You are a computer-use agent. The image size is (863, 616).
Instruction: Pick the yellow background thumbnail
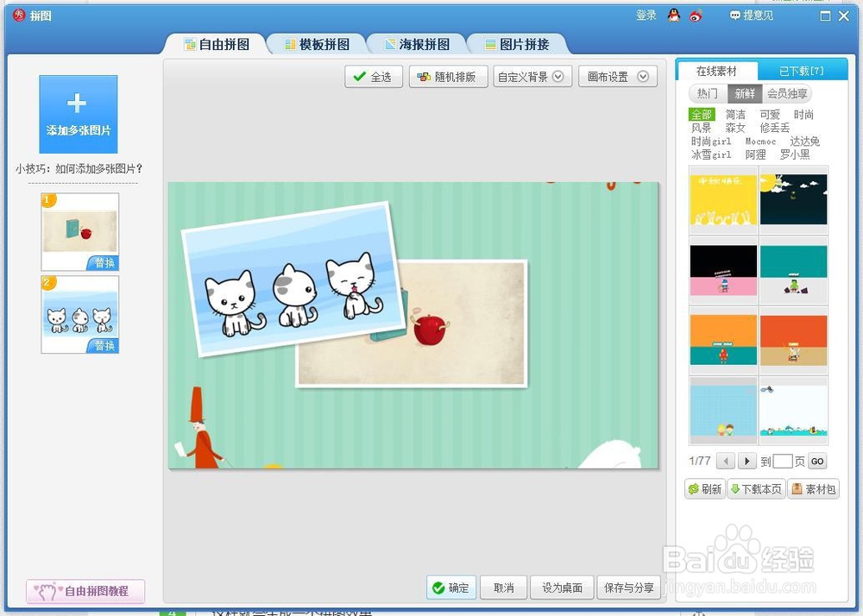pos(723,200)
